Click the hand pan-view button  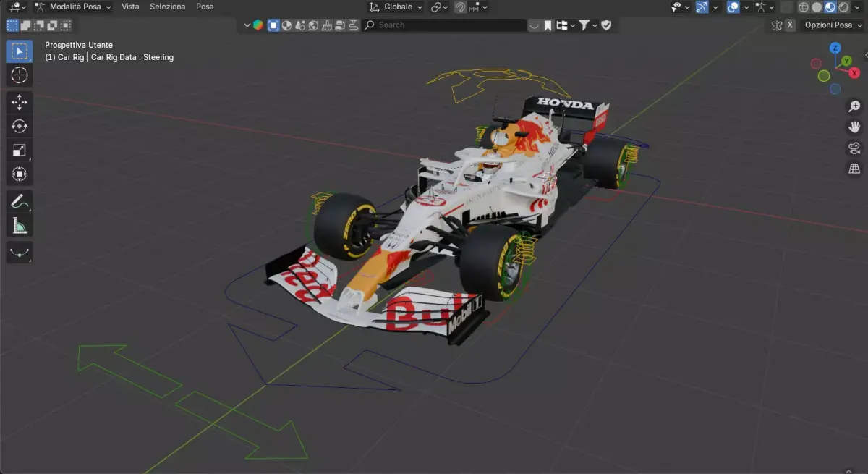[x=854, y=127]
